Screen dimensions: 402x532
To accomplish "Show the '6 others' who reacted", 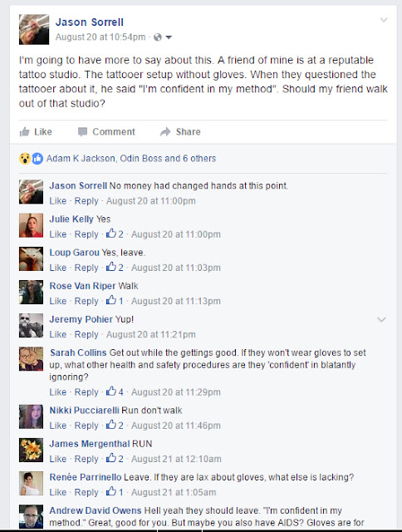I will tap(199, 159).
